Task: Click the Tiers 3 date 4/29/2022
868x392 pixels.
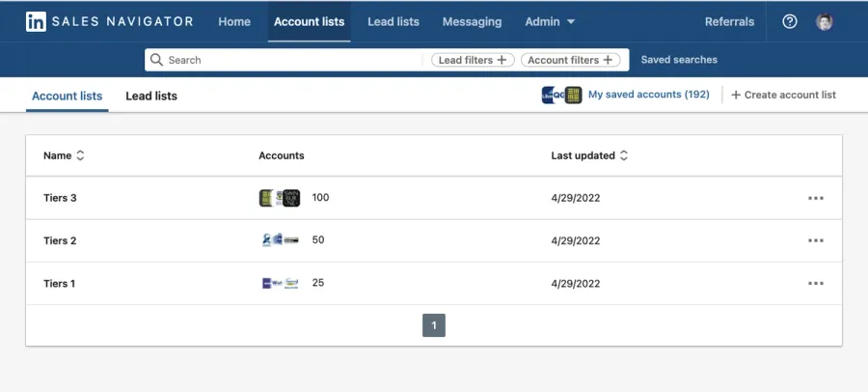Action: tap(576, 198)
